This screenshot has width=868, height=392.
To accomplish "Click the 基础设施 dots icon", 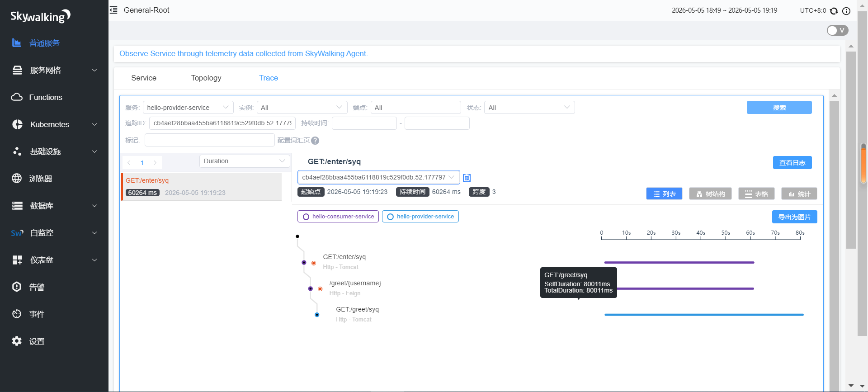I will [17, 151].
